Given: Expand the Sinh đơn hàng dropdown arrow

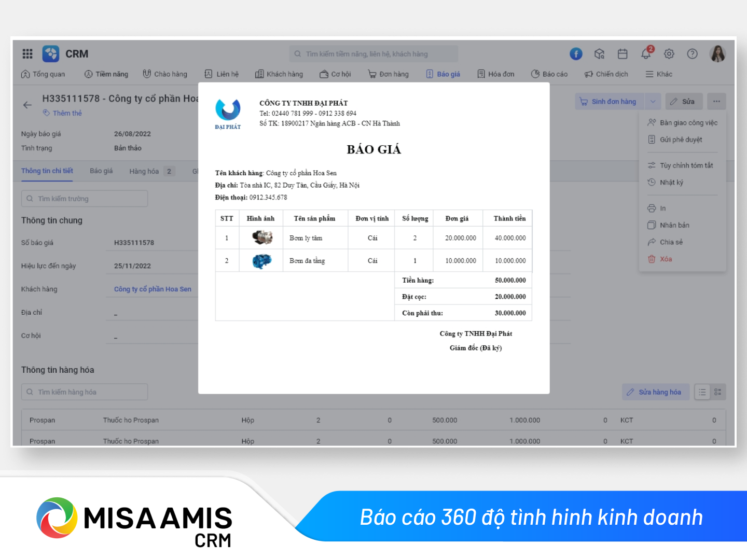Looking at the screenshot, I should pyautogui.click(x=653, y=102).
